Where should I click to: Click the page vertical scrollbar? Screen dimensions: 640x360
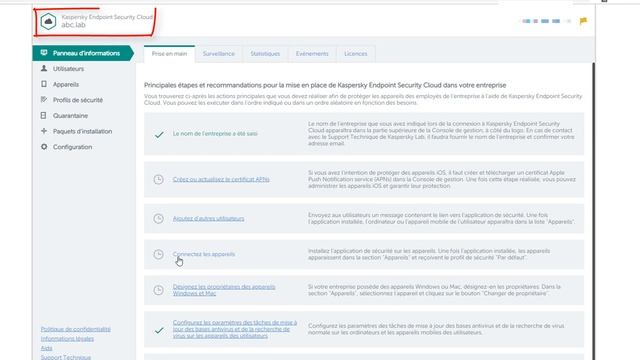(593, 211)
